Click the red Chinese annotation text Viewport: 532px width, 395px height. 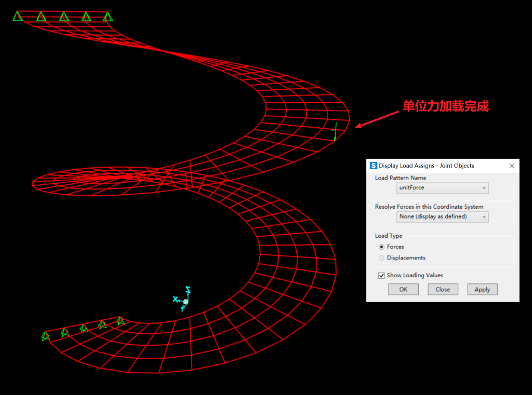click(x=445, y=106)
